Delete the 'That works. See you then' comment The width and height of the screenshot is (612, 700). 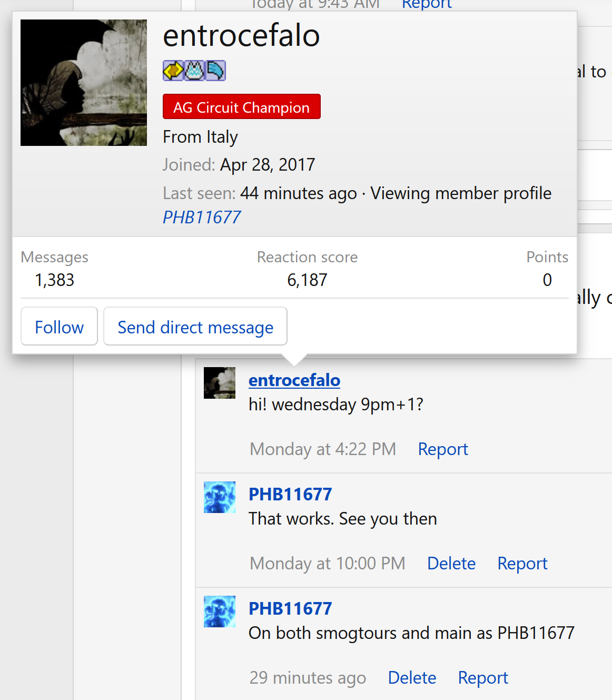[x=451, y=563]
